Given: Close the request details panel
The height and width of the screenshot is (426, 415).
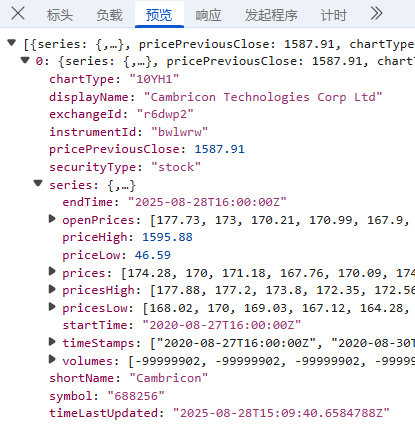Looking at the screenshot, I should [18, 14].
